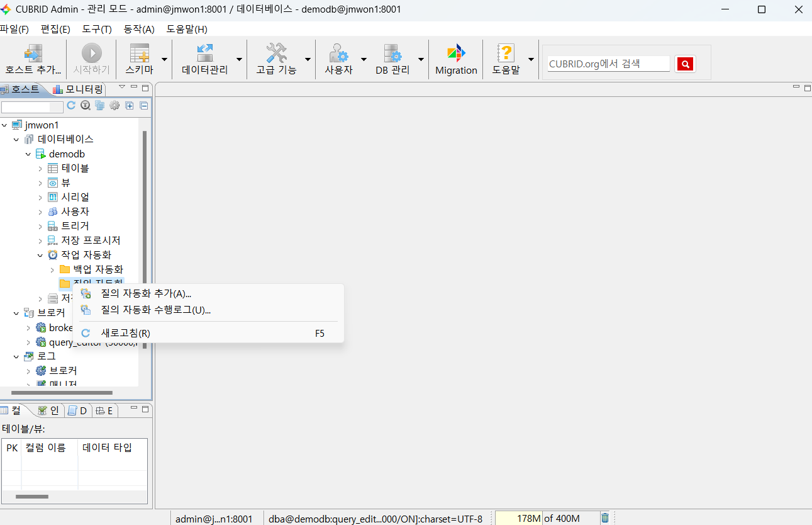Switch to the 인 tab in bottom panel

[49, 410]
